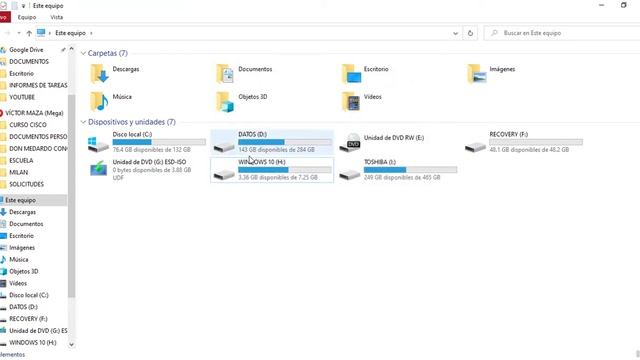Select the DVD (G:) ESD-ISO drive icon
The height and width of the screenshot is (360, 640).
click(98, 169)
